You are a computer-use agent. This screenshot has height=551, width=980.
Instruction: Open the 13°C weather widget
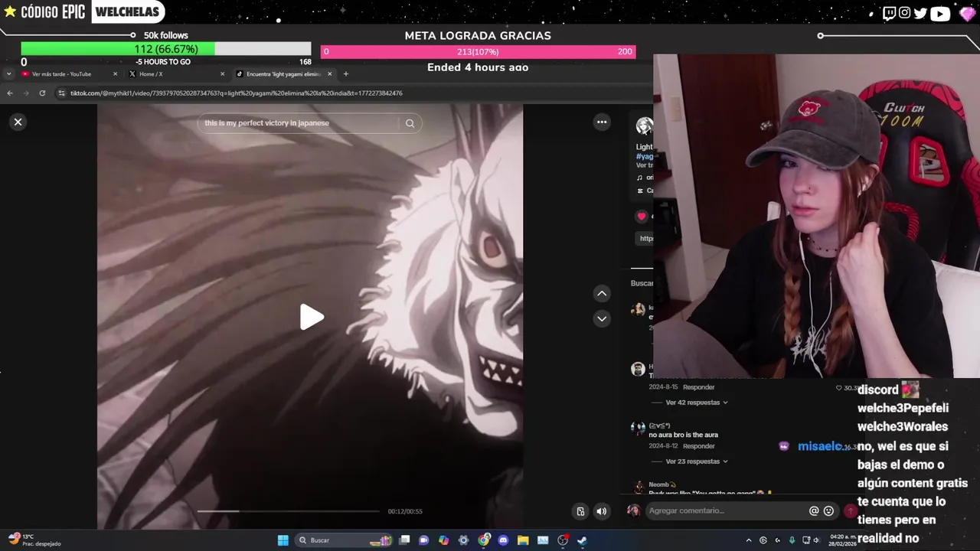[34, 540]
